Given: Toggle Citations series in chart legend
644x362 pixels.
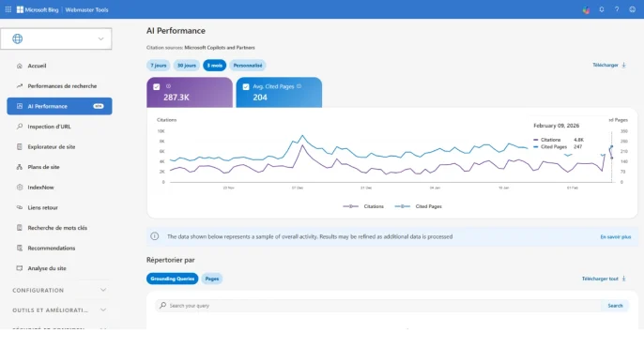Looking at the screenshot, I should [363, 206].
